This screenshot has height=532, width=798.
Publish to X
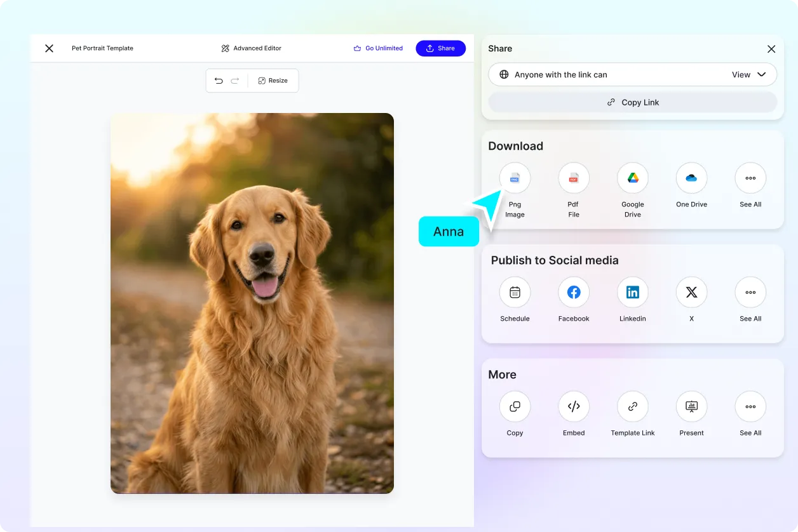coord(691,293)
